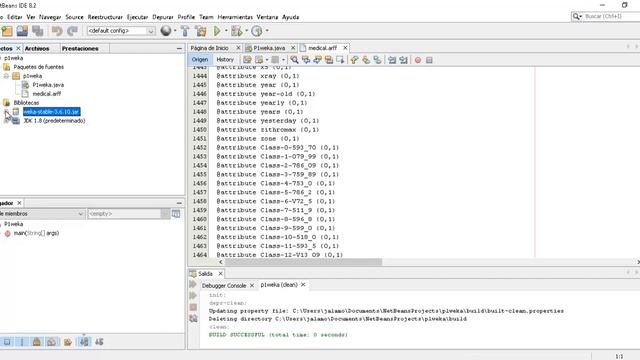Image resolution: width=640 pixels, height=360 pixels.
Task: Open the Run Project dropdown arrow
Action: tap(226, 31)
